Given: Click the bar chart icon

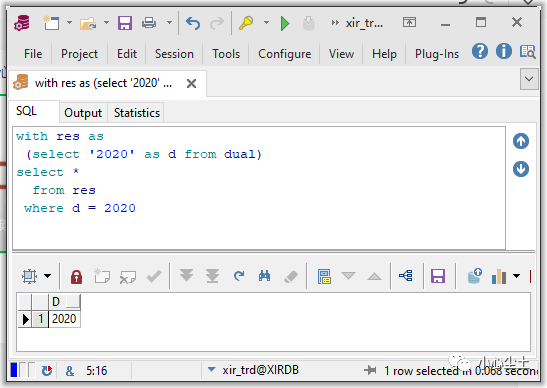Looking at the screenshot, I should pos(499,276).
